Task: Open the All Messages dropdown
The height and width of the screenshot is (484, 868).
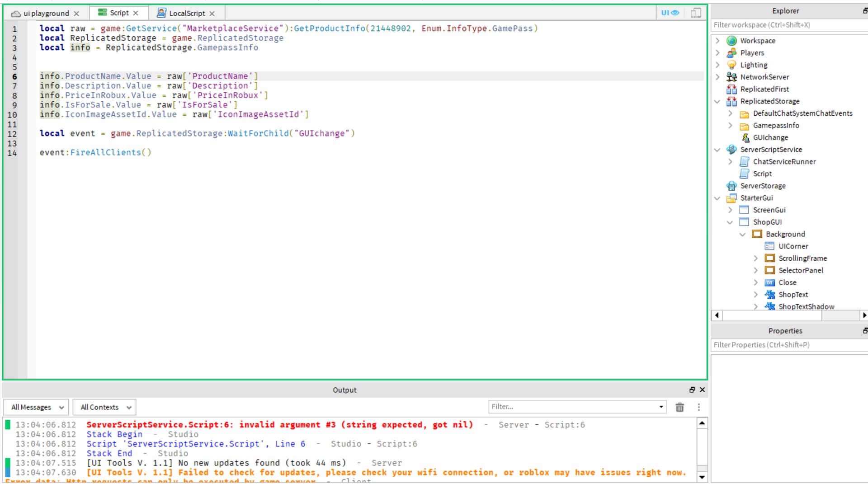Action: pos(36,407)
